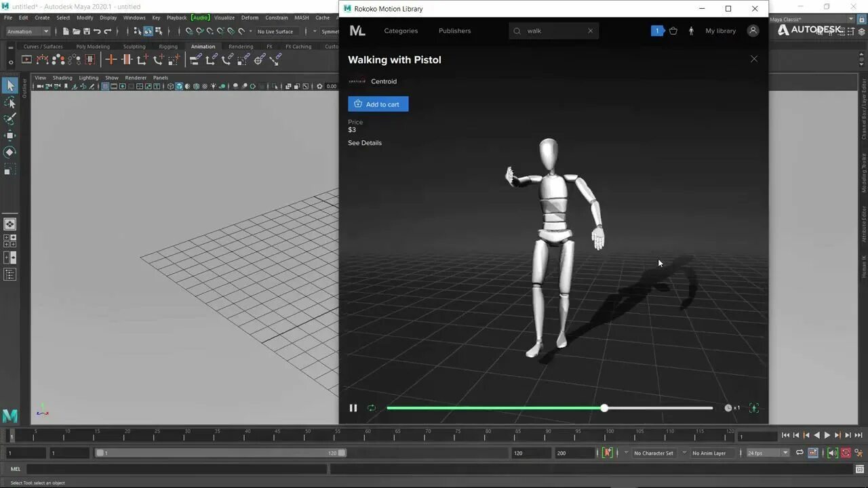Open the user account icon in Rokoko
This screenshot has height=488, width=868.
(x=753, y=30)
